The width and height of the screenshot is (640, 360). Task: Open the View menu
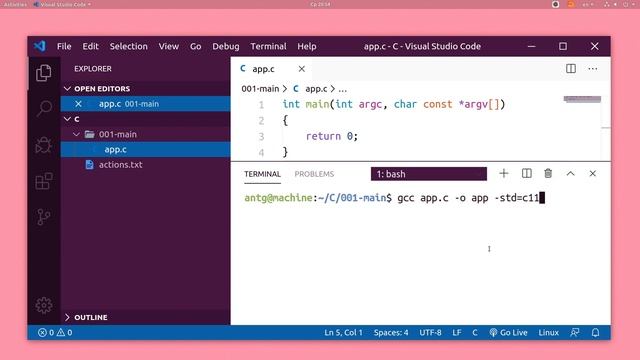[169, 46]
